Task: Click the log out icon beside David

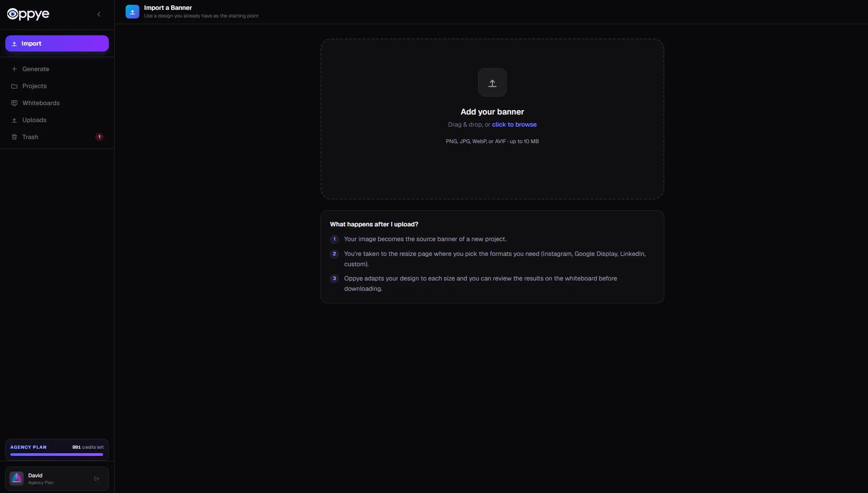Action: [97, 479]
